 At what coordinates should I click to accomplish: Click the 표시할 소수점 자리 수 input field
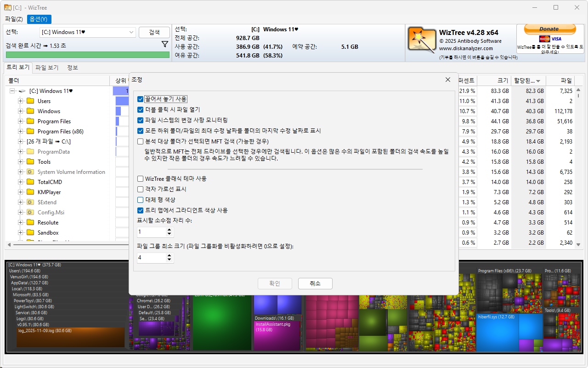coord(152,232)
